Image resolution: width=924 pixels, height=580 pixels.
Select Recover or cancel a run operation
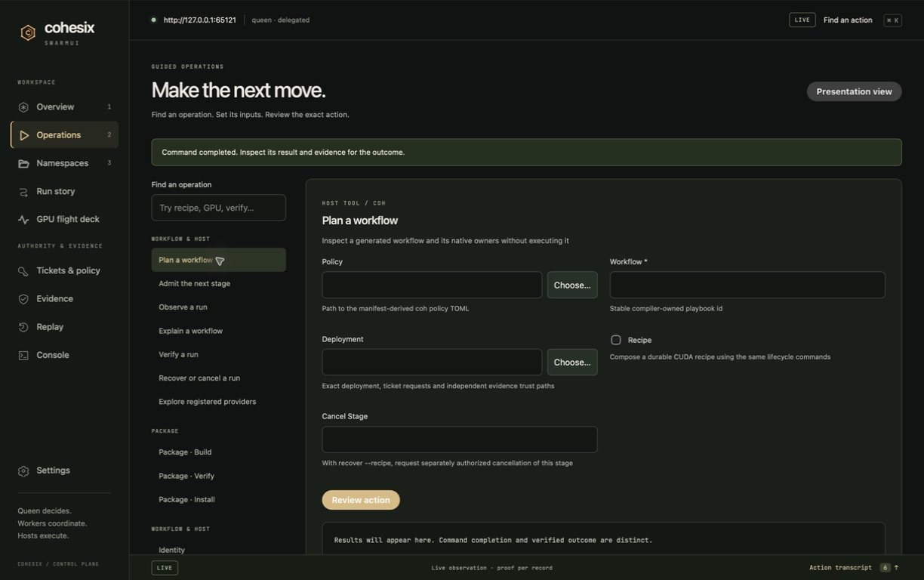(219, 378)
